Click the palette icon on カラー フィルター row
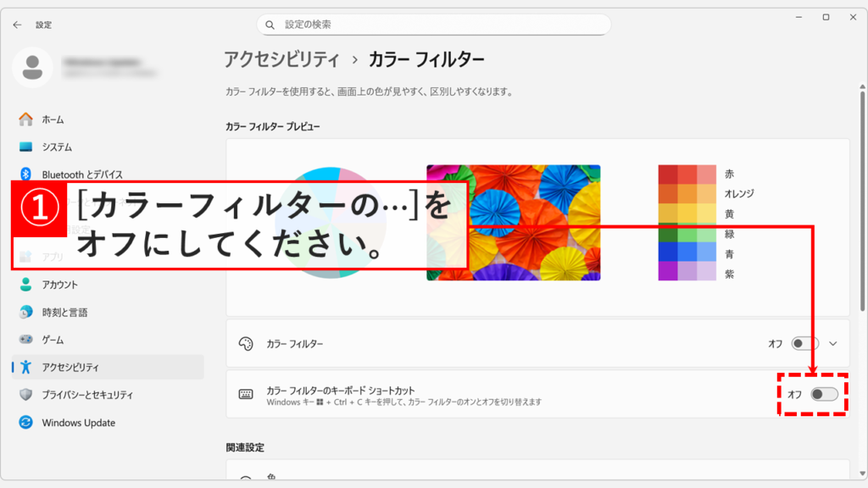This screenshot has height=488, width=868. (x=246, y=344)
